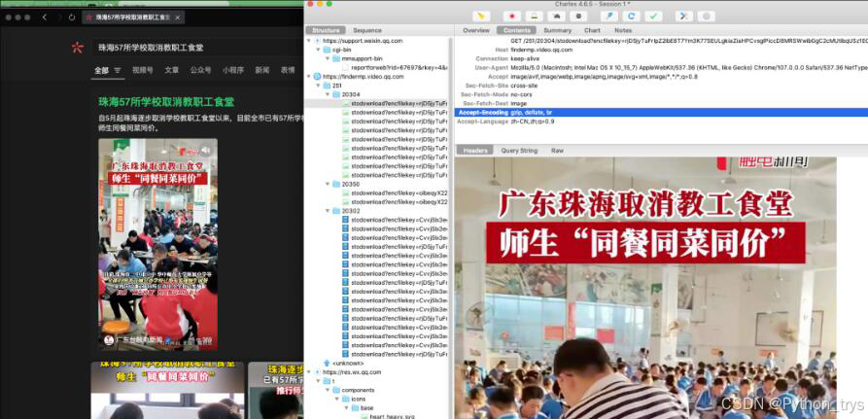Collapse the cgi-bin folder
This screenshot has height=419, width=868.
click(318, 50)
